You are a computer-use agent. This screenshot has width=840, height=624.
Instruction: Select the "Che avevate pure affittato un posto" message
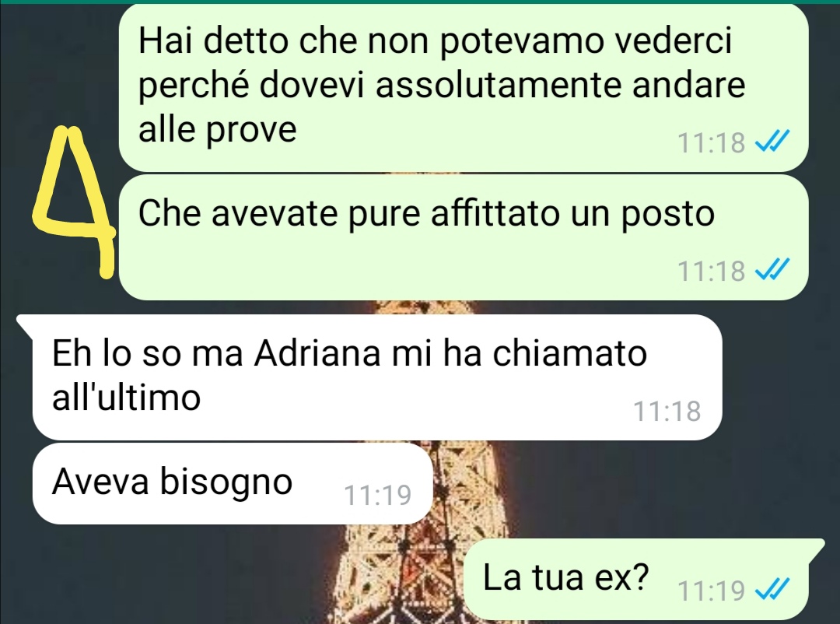[464, 237]
